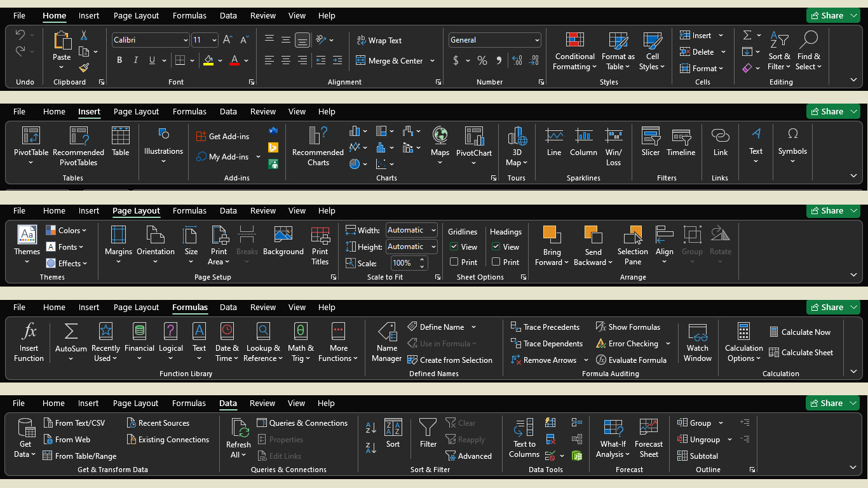Open the Width Automatic dropdown
The width and height of the screenshot is (868, 488).
433,230
